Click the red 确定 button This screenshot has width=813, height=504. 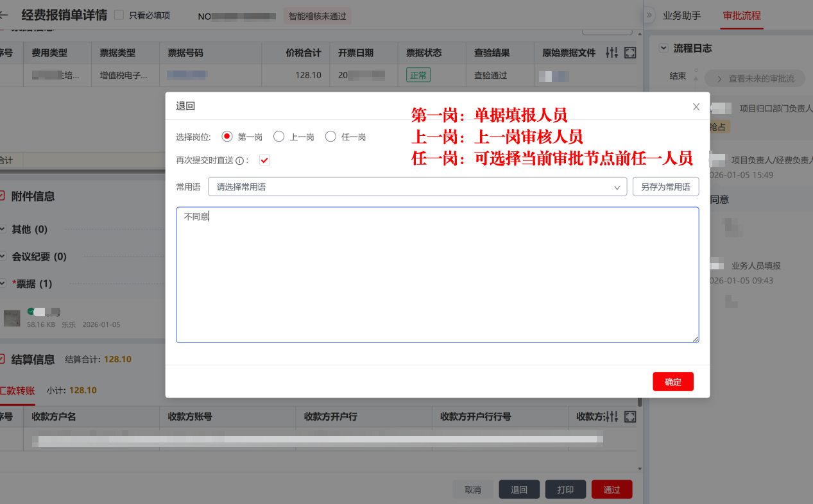[672, 382]
